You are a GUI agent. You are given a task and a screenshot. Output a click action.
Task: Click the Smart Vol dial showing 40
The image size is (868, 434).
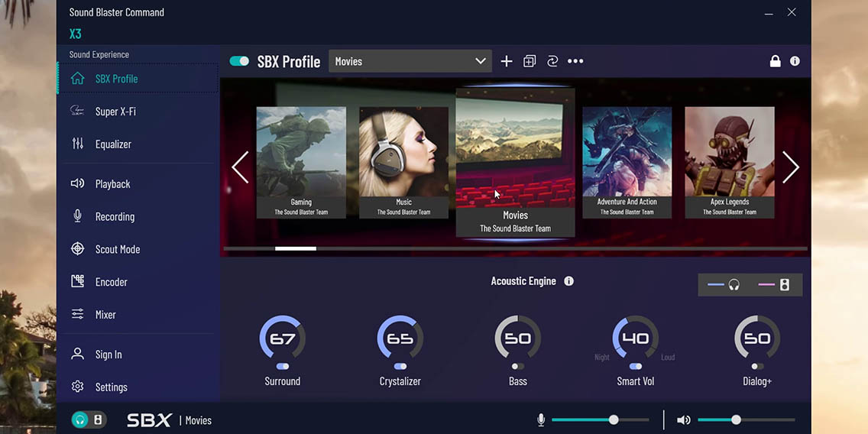point(636,338)
